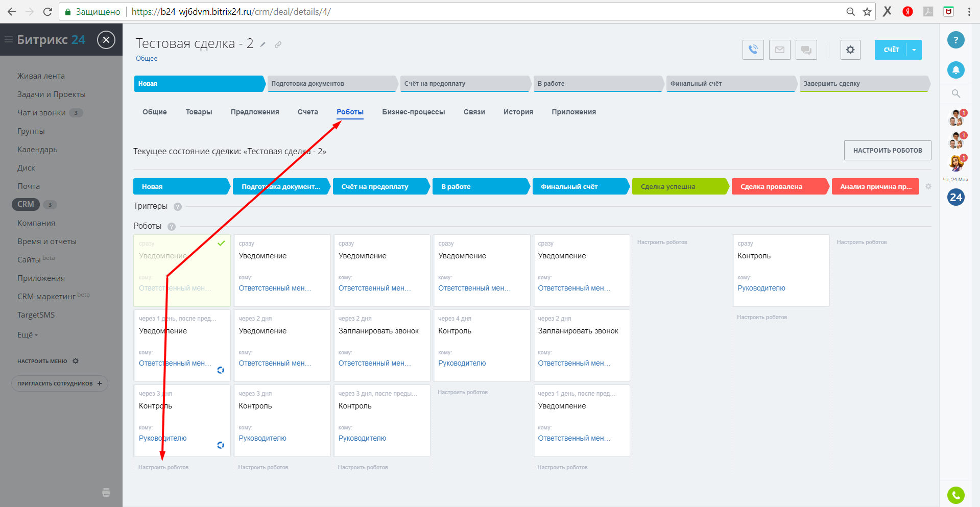Screen dimensions: 980x507
Task: Collapse the Битрикс 24 hamburger menu
Action: (x=9, y=39)
